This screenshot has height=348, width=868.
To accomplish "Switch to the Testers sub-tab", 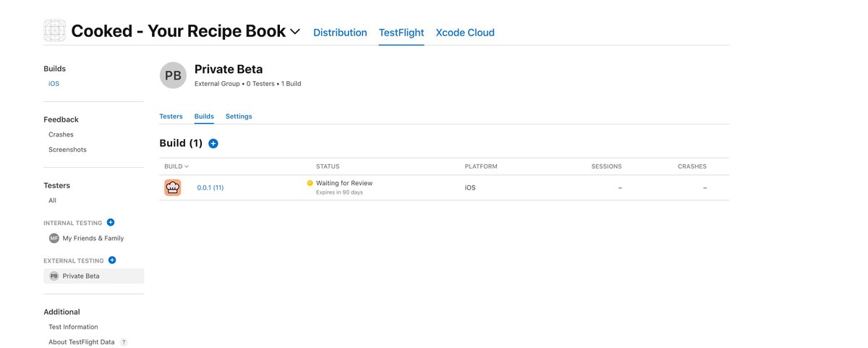I will (171, 116).
